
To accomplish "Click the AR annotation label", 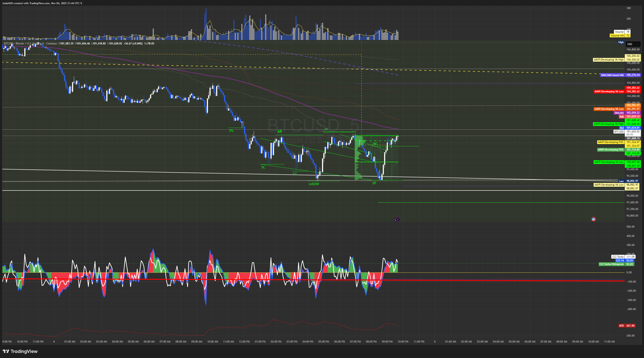I will coord(280,131).
